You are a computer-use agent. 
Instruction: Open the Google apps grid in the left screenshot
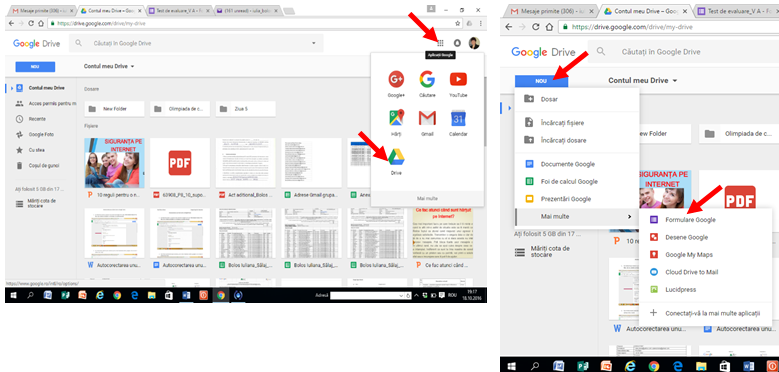[440, 43]
